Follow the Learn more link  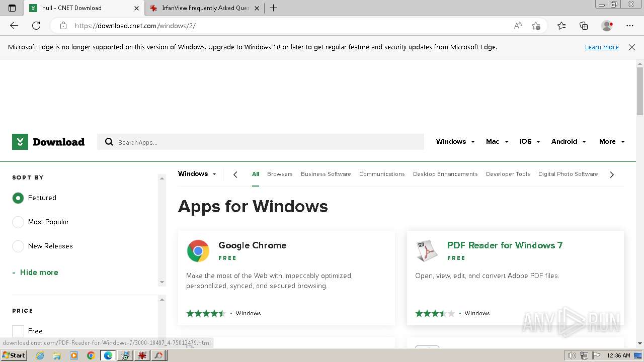click(602, 47)
